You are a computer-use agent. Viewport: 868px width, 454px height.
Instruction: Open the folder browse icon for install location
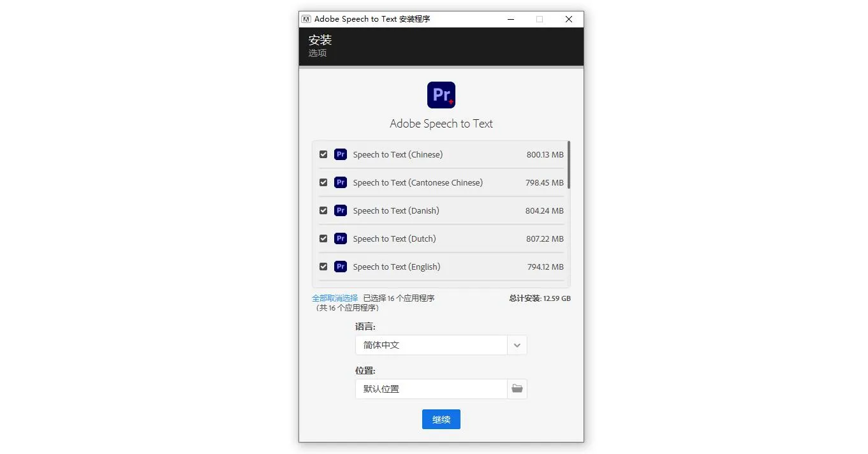click(x=517, y=389)
